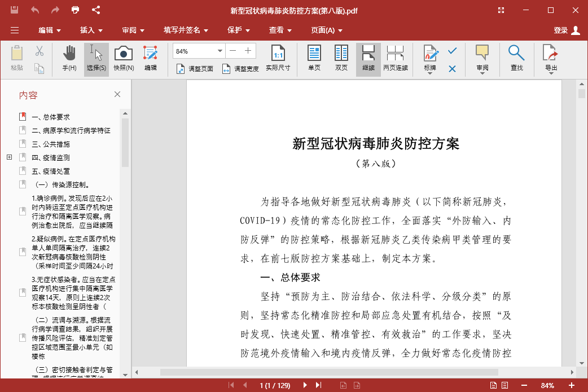
Task: Click the Actual Size icon (实际尺寸)
Action: [x=278, y=59]
